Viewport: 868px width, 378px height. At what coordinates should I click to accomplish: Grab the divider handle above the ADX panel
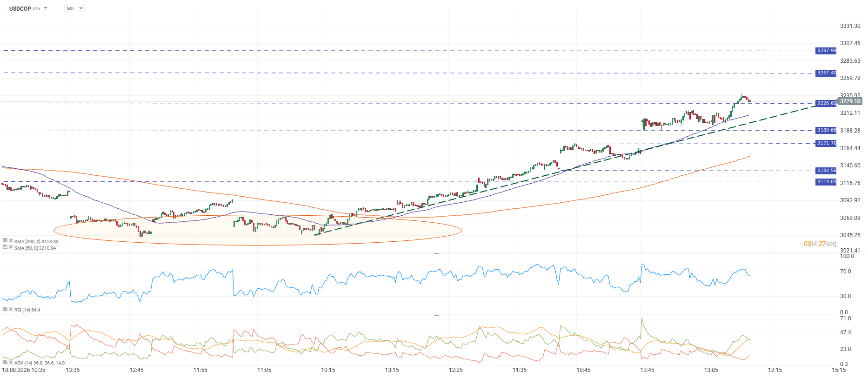tap(437, 315)
